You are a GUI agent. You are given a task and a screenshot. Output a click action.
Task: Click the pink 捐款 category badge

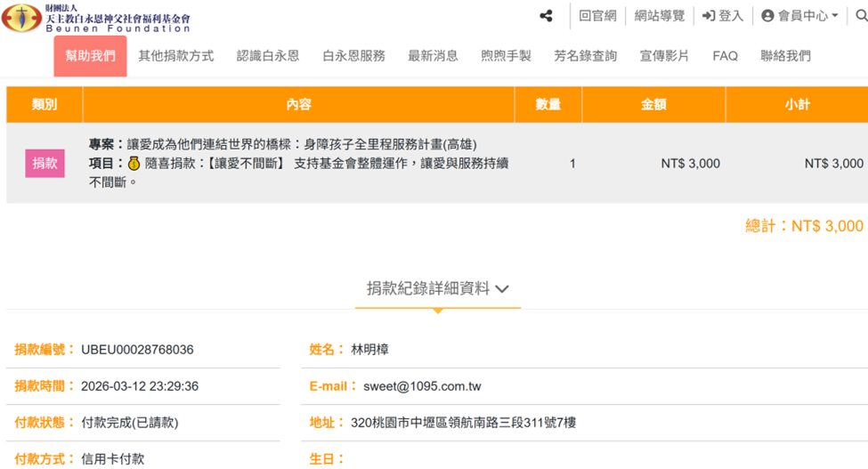(x=45, y=164)
